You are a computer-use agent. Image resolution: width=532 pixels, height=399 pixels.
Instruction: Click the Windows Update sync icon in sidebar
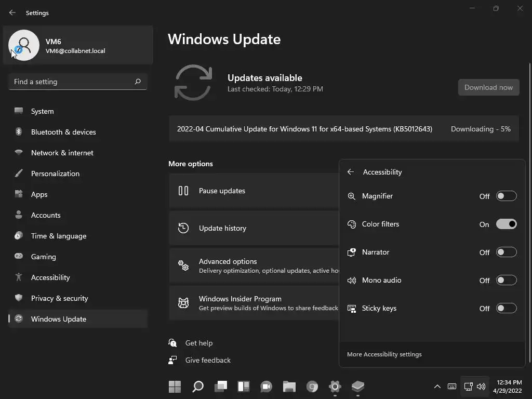(19, 318)
